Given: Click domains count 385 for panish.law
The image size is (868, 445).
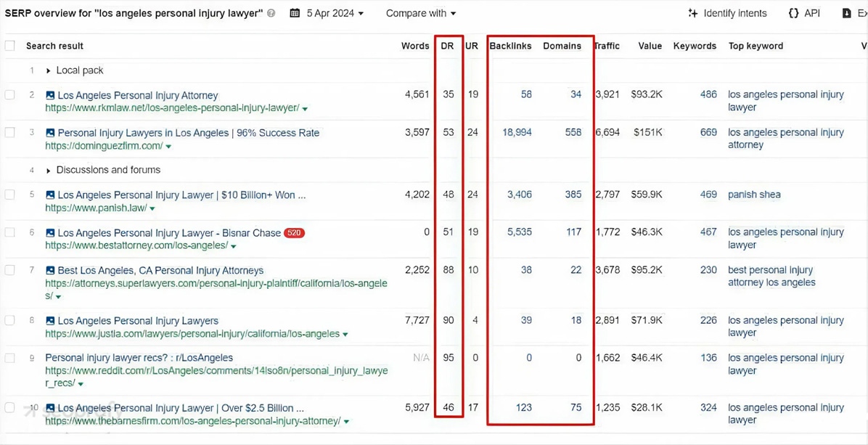Looking at the screenshot, I should click(x=573, y=195).
